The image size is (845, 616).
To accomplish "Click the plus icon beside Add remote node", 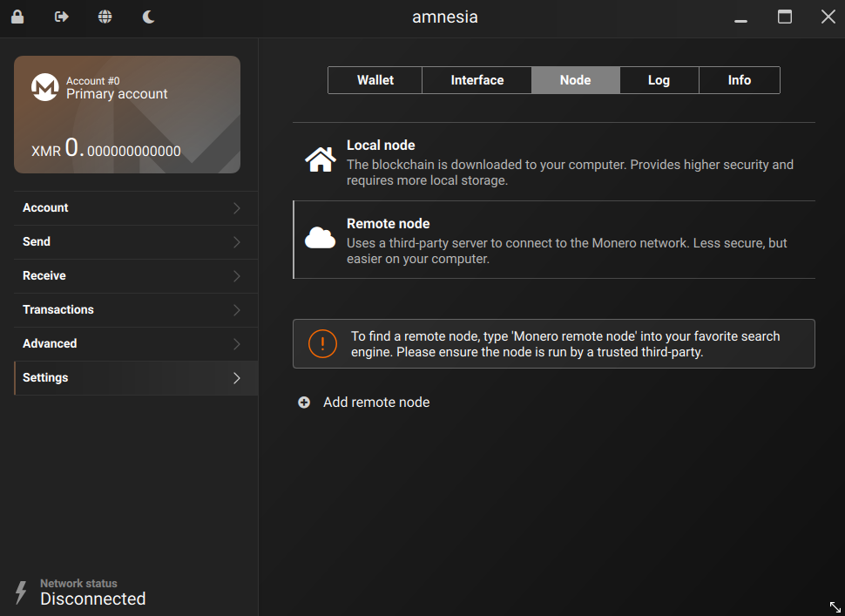I will click(x=304, y=402).
